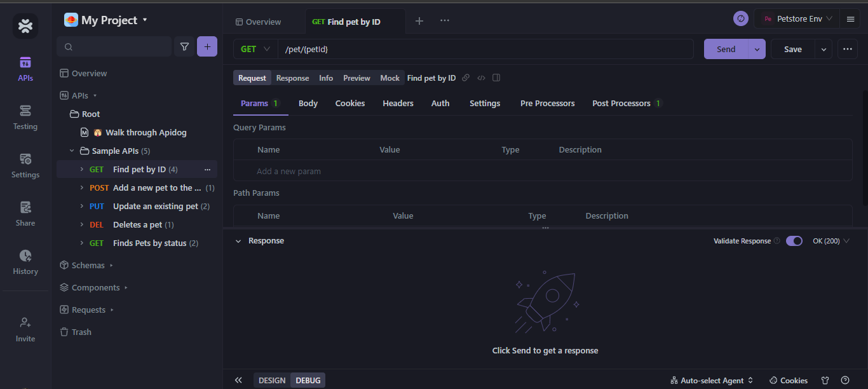Collapse the sidebar with double-chevron icon
Viewport: 868px width, 389px height.
click(238, 380)
